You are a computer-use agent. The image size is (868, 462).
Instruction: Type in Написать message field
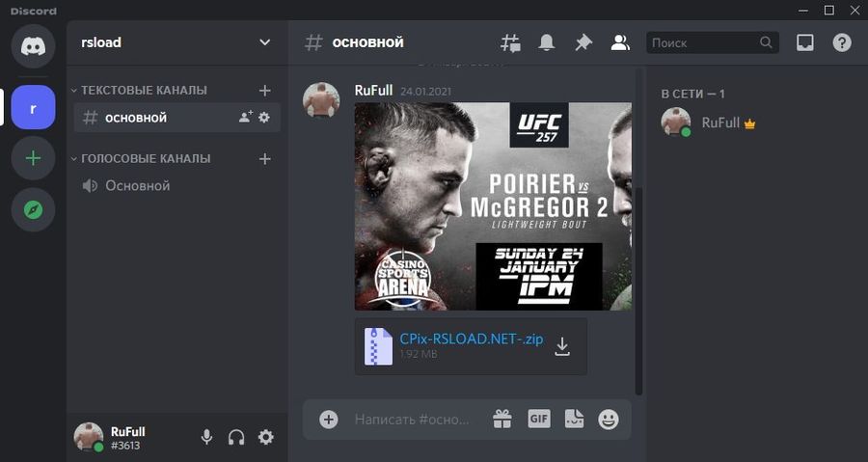(x=413, y=420)
